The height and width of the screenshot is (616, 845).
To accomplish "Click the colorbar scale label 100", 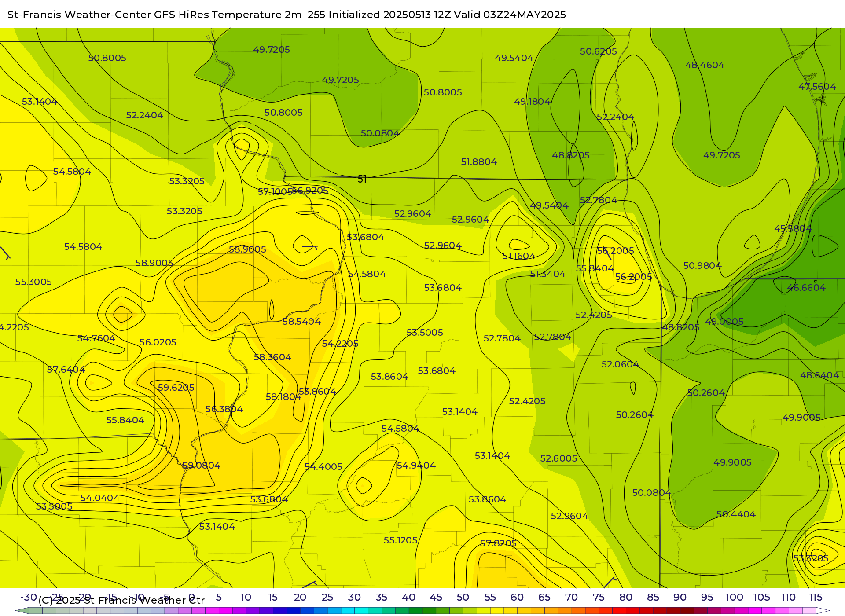I will (x=734, y=598).
